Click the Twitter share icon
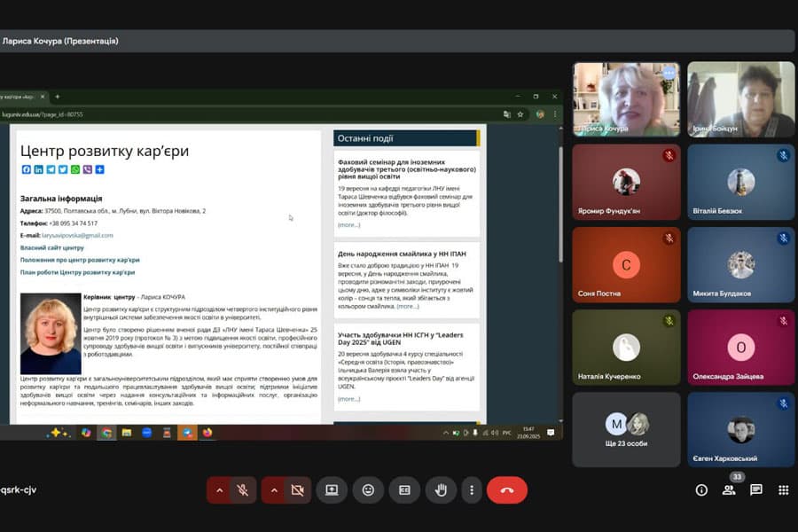The height and width of the screenshot is (532, 798). tap(63, 169)
